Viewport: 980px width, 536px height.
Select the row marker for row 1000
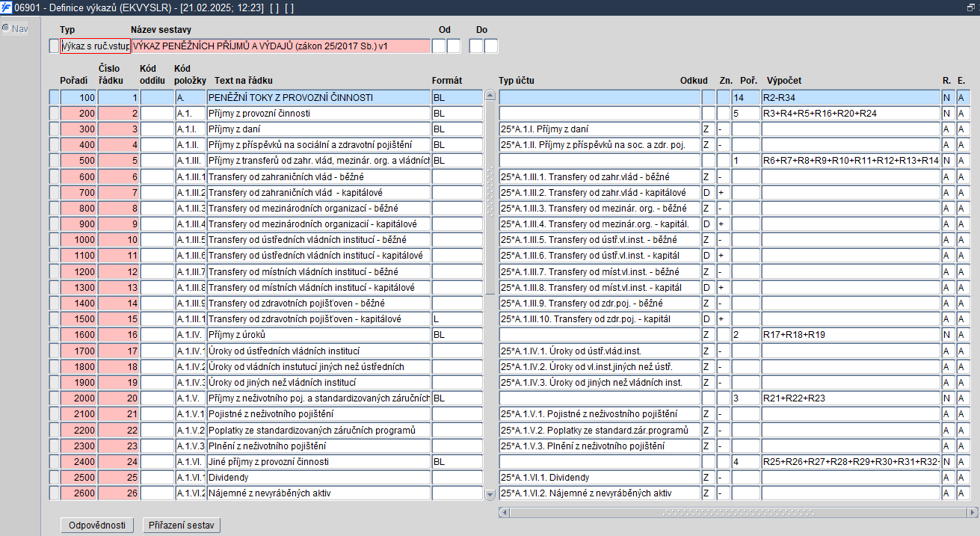54,240
